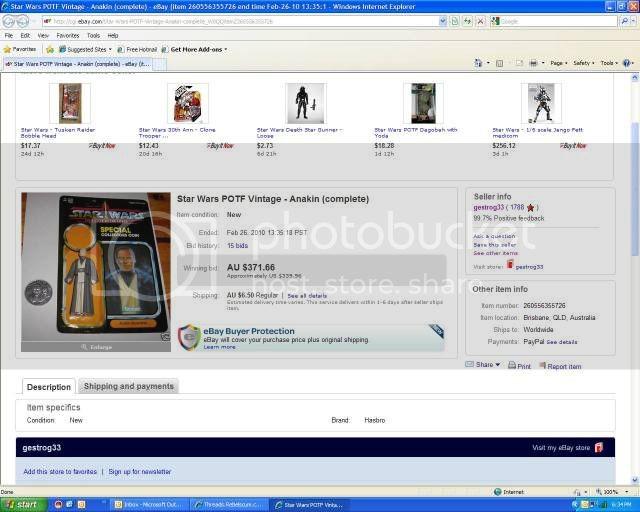Viewport: 640px width, 512px height.
Task: Click Dagobah with Yoda thumbnail
Action: pyautogui.click(x=423, y=103)
